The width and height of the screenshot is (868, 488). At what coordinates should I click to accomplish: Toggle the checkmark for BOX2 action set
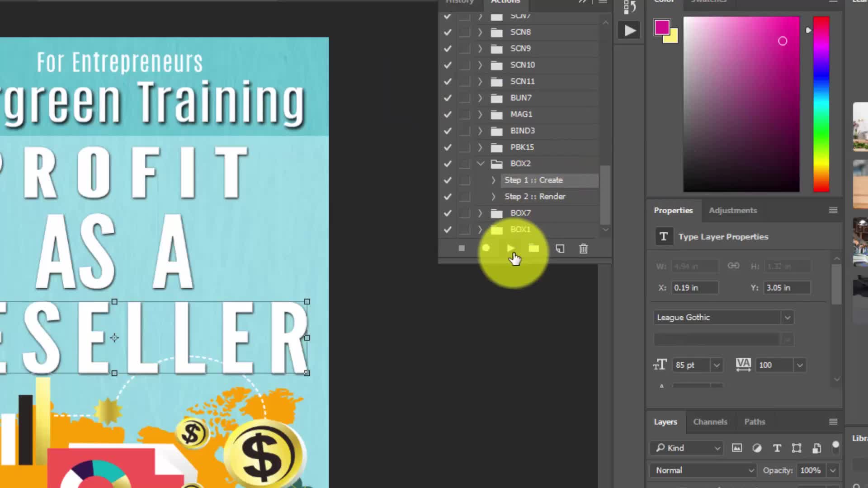[x=448, y=164]
